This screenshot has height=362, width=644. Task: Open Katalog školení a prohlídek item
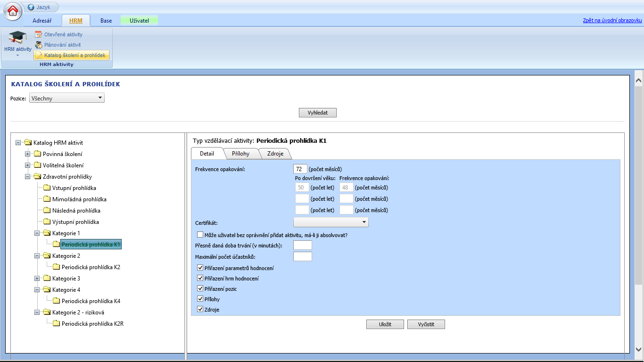point(72,55)
